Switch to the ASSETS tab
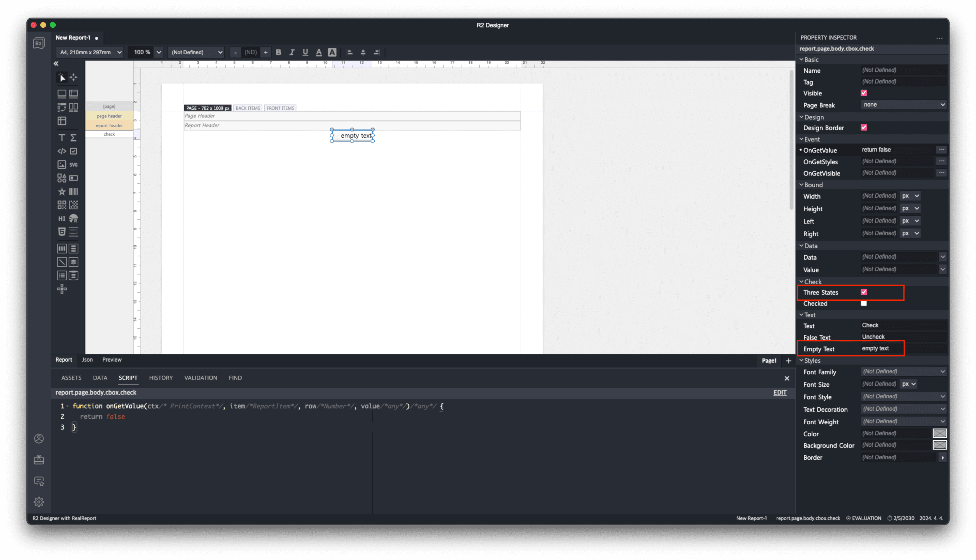 [x=71, y=378]
